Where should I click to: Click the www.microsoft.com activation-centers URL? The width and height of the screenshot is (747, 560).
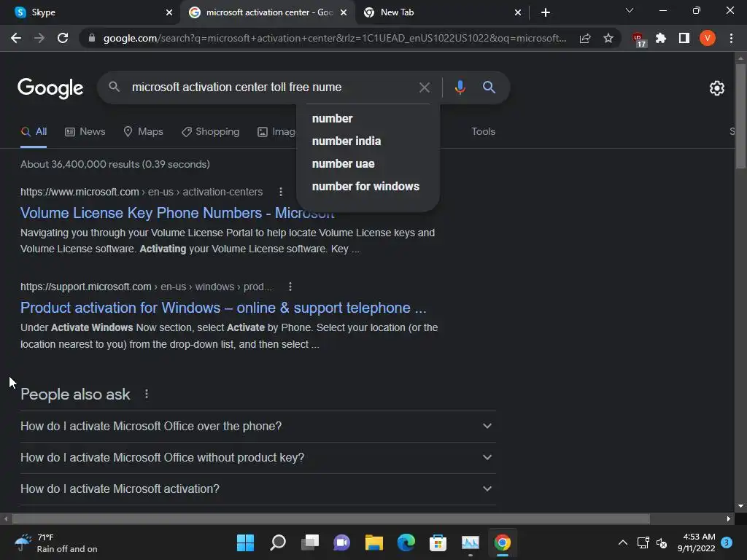click(142, 192)
